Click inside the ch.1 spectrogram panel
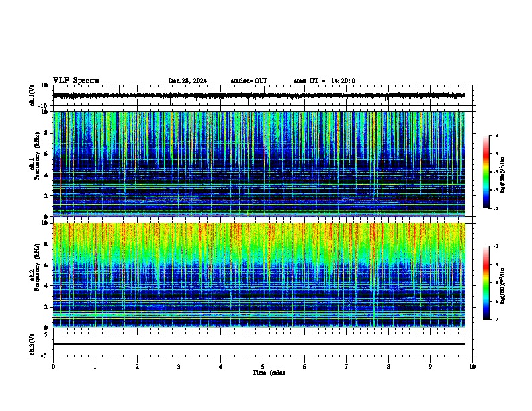The height and width of the screenshot is (411, 532). (x=259, y=164)
